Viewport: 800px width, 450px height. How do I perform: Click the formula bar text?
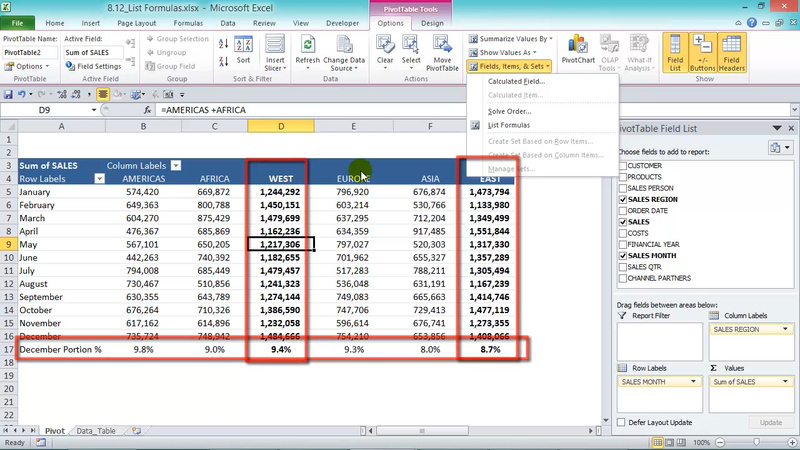pyautogui.click(x=203, y=110)
